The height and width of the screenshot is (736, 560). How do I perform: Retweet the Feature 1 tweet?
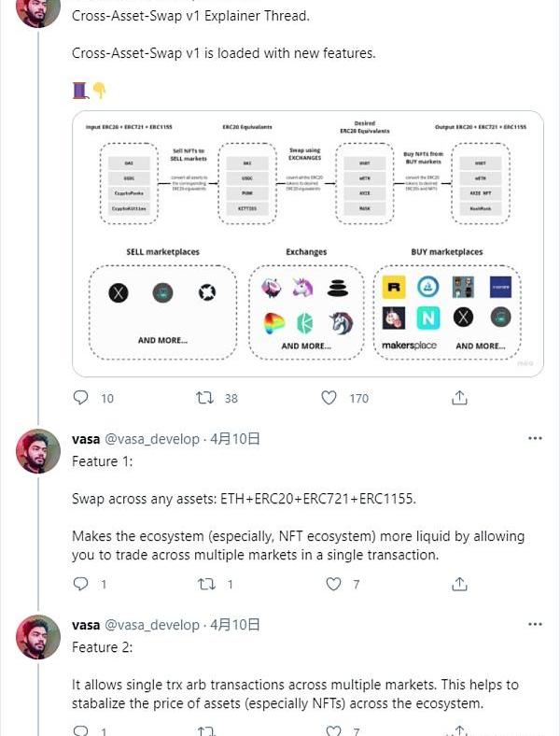[206, 584]
